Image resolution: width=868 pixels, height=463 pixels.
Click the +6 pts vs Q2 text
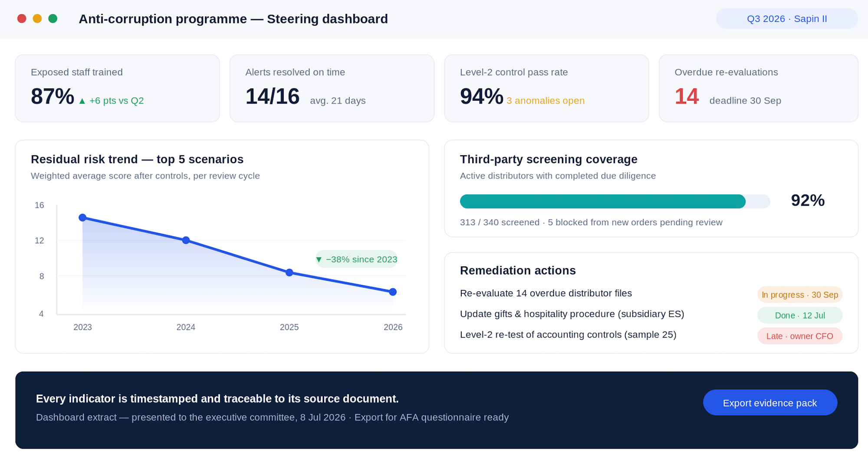[x=116, y=101]
